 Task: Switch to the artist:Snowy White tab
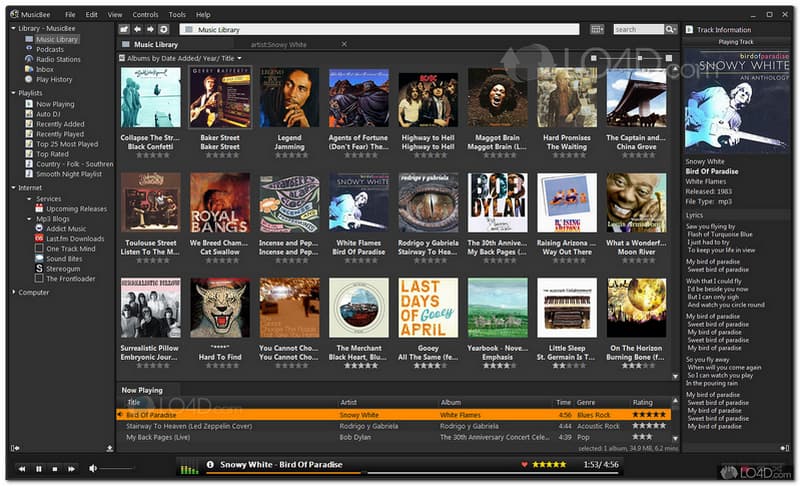278,44
